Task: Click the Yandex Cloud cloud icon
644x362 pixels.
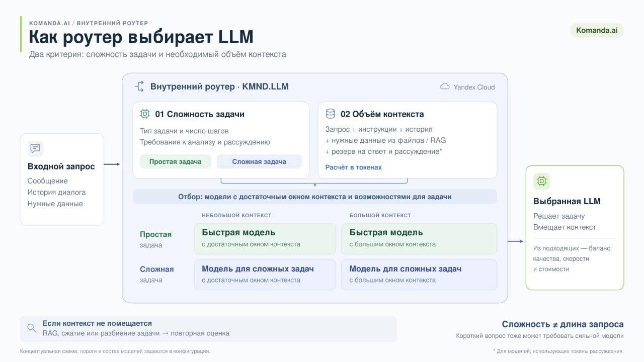Action: click(445, 87)
